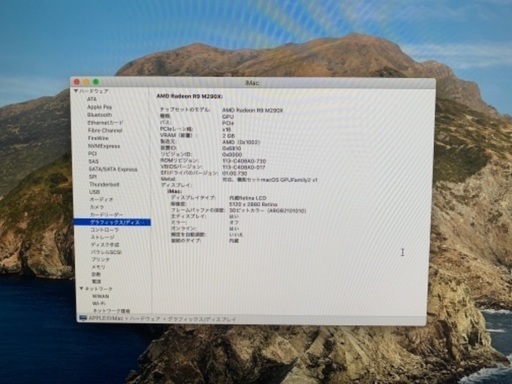Select Thunderbolt in the sidebar
The width and height of the screenshot is (512, 384).
click(104, 184)
